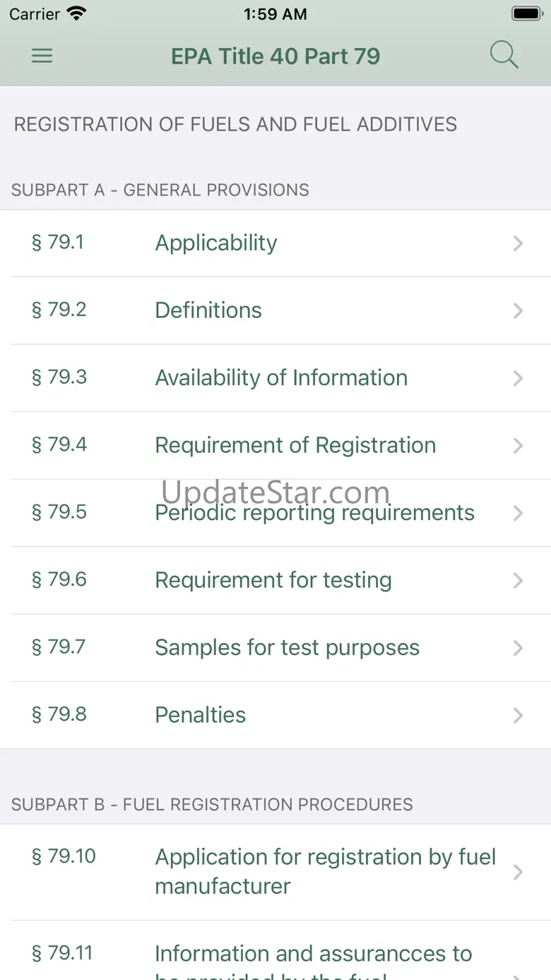Screen dimensions: 551x980
Task: Open Availability of Information section
Action: 281,378
